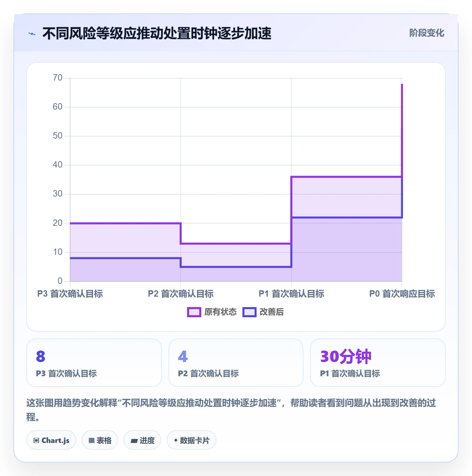Click the lightning bolt icon beside the title
The width and height of the screenshot is (472, 476).
tap(32, 34)
